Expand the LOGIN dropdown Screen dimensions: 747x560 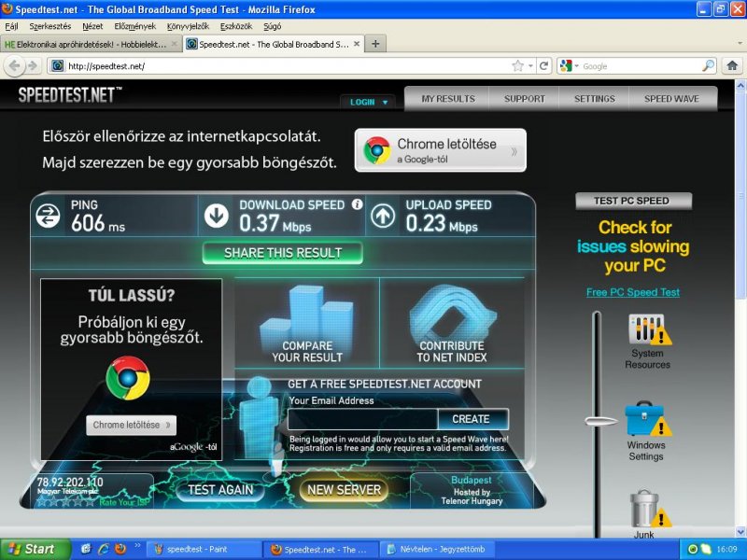(x=369, y=102)
